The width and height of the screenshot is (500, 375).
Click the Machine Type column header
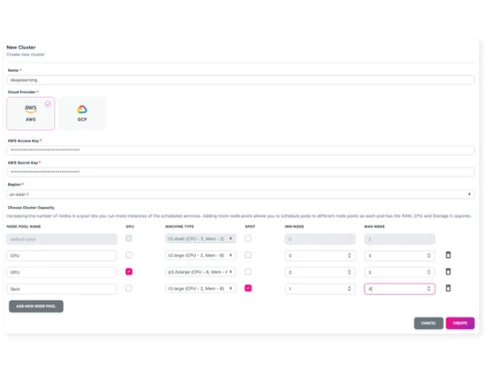click(180, 226)
